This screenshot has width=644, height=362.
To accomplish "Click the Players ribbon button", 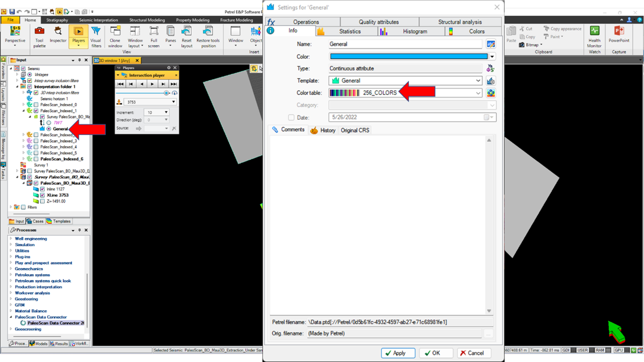I will (78, 37).
